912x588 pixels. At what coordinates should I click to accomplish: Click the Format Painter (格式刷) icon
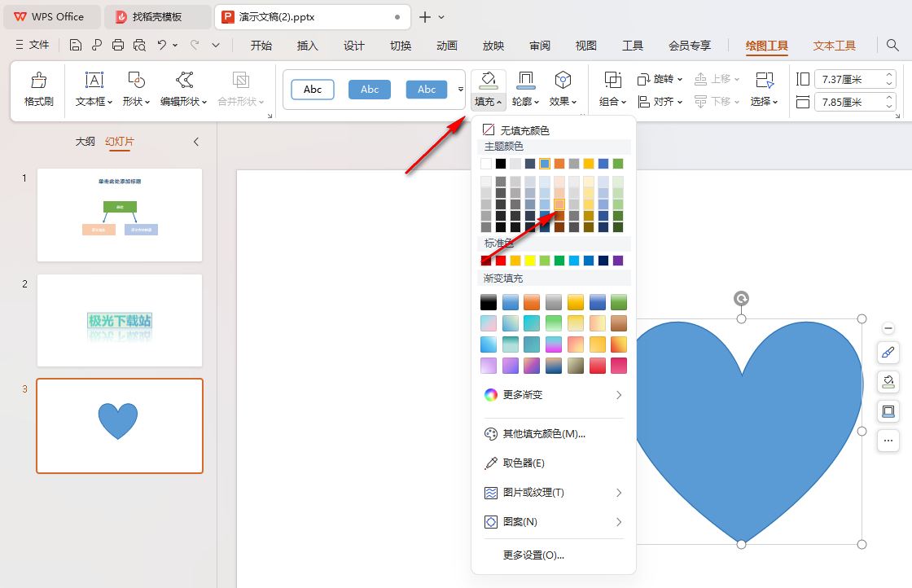pyautogui.click(x=38, y=81)
